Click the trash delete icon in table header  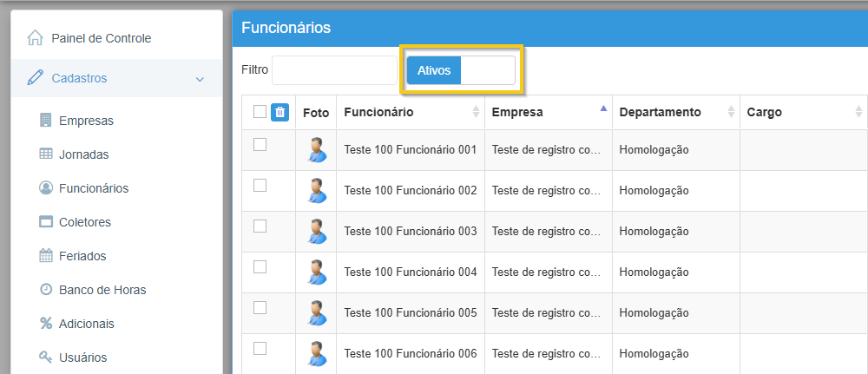[279, 112]
